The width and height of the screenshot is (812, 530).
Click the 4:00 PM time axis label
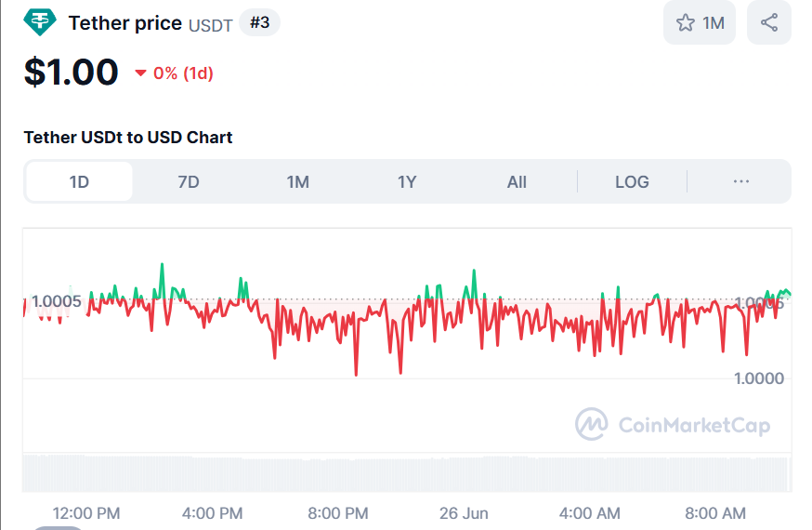coord(213,513)
